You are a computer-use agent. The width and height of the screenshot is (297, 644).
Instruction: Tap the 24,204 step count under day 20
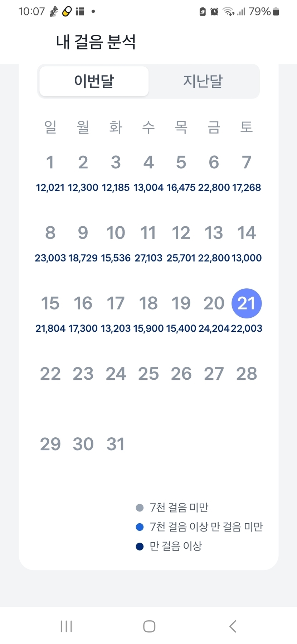pos(214,328)
